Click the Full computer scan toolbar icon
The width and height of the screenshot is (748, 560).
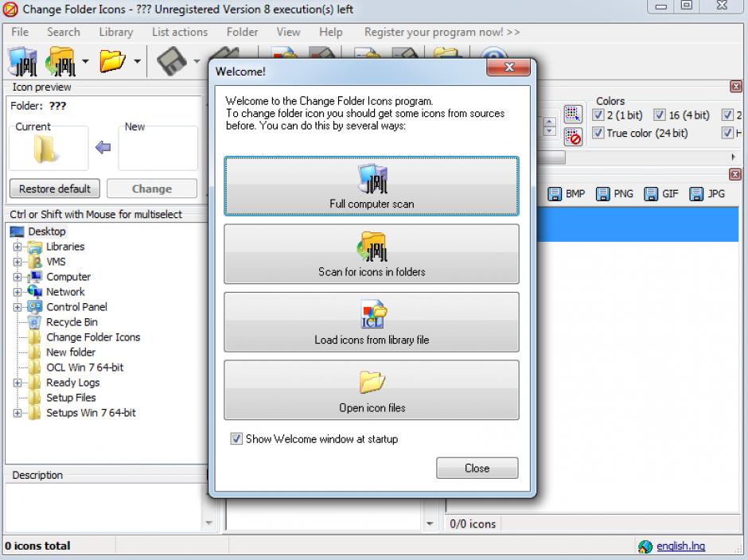[22, 61]
